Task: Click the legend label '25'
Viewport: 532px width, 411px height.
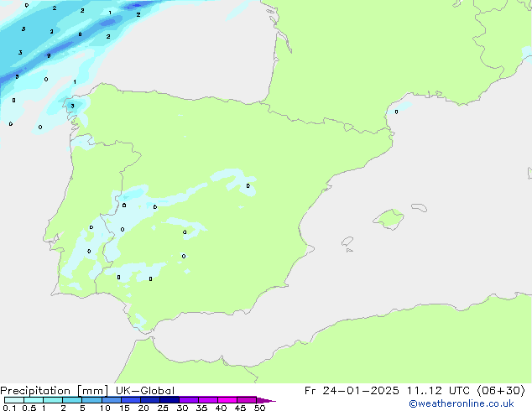Action: coord(163,408)
